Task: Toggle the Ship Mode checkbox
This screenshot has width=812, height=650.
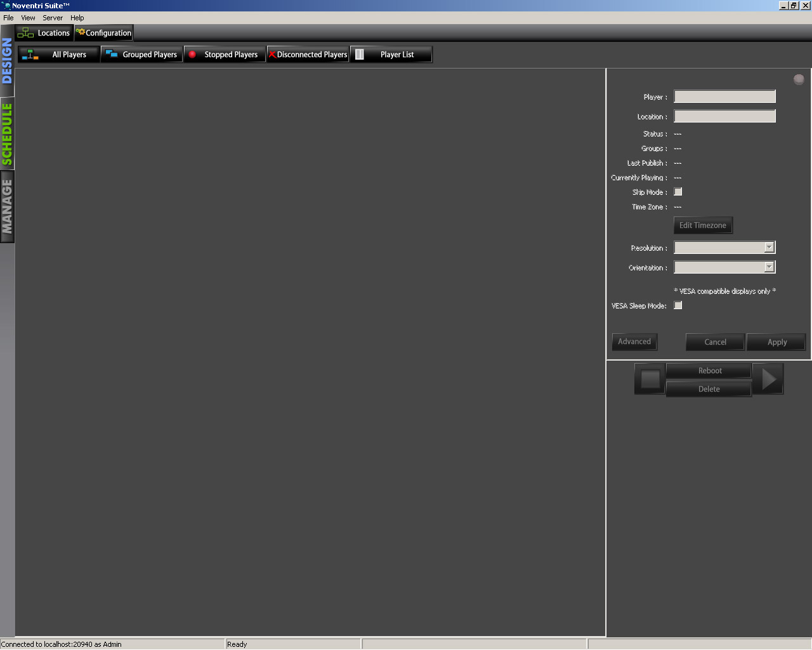Action: [x=678, y=192]
